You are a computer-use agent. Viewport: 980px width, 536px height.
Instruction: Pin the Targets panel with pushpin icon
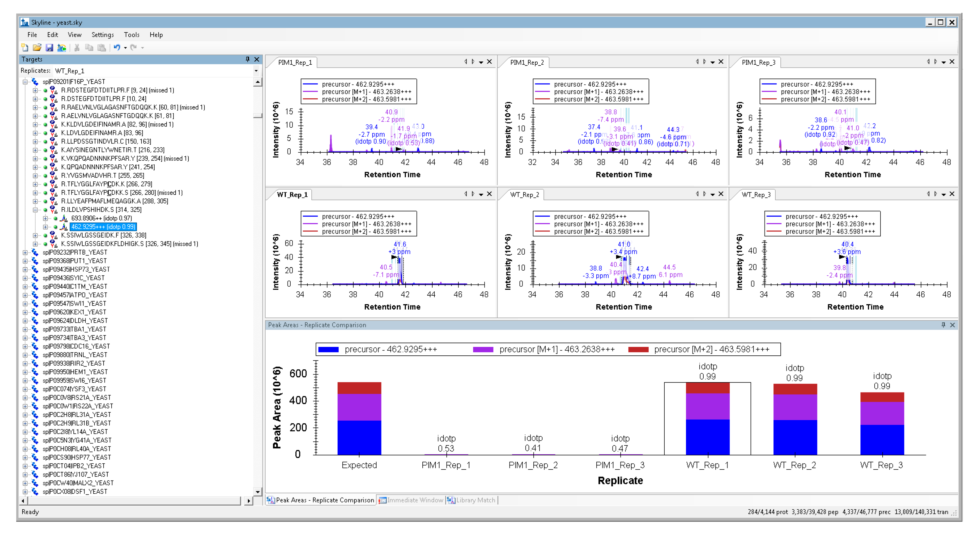point(248,60)
